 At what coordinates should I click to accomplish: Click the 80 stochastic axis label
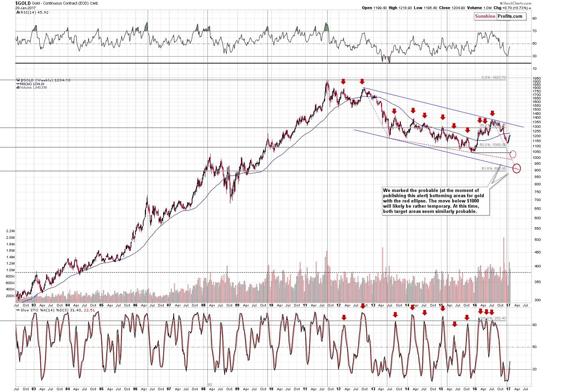(x=534, y=325)
